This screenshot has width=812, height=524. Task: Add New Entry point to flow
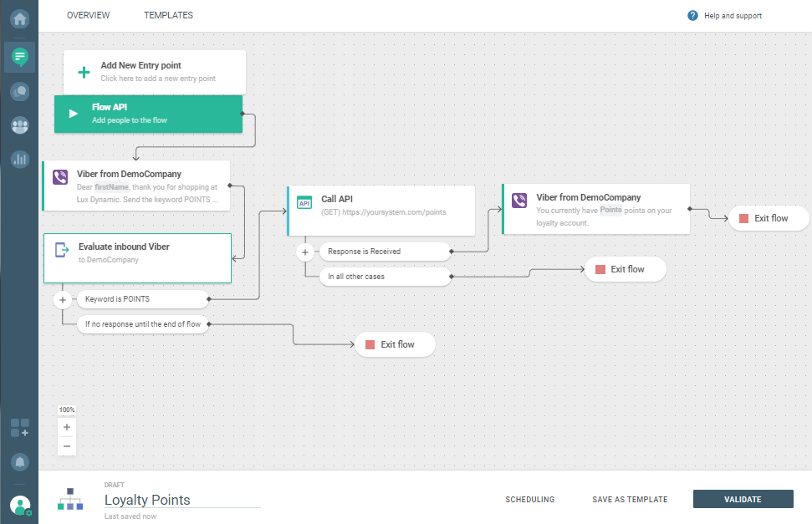point(155,72)
